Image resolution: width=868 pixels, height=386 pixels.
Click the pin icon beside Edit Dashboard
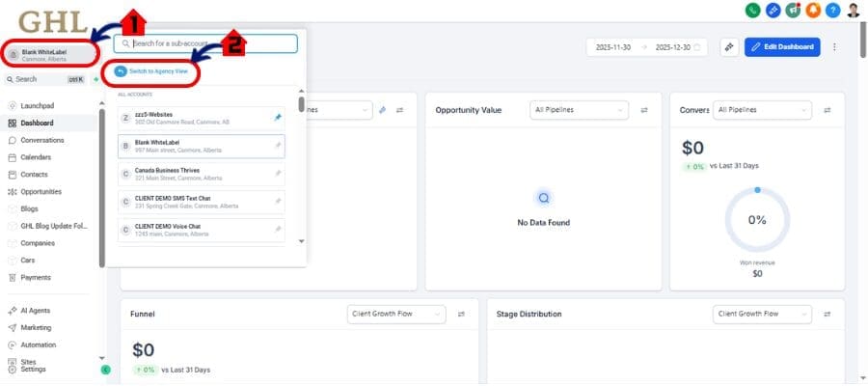click(729, 46)
